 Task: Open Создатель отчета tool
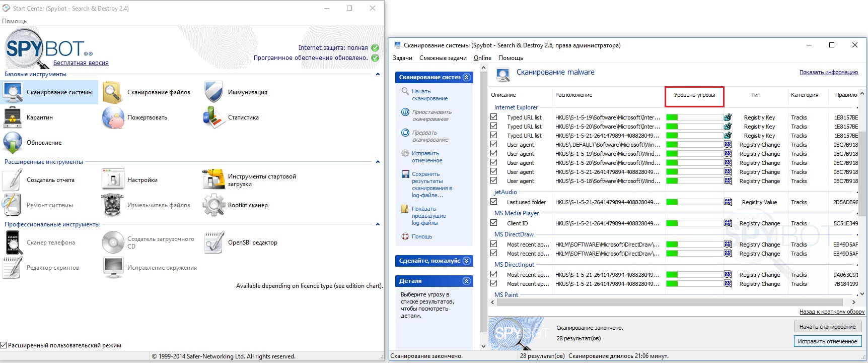click(39, 180)
